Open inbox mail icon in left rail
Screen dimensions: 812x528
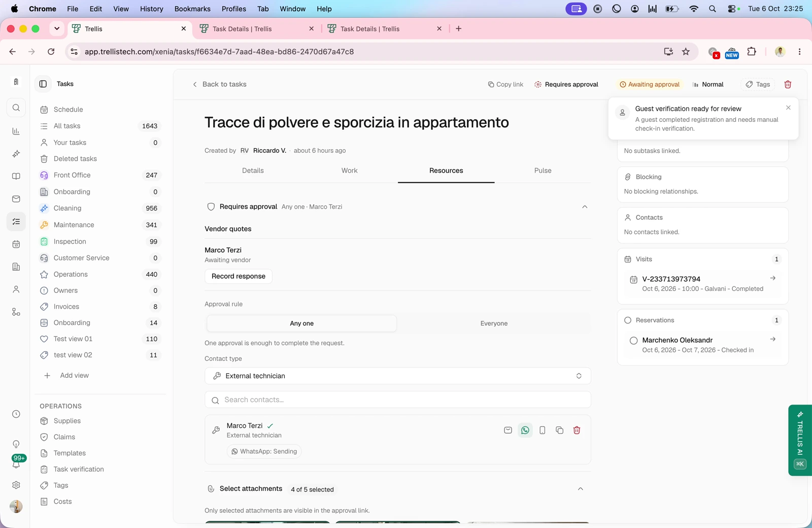(16, 199)
